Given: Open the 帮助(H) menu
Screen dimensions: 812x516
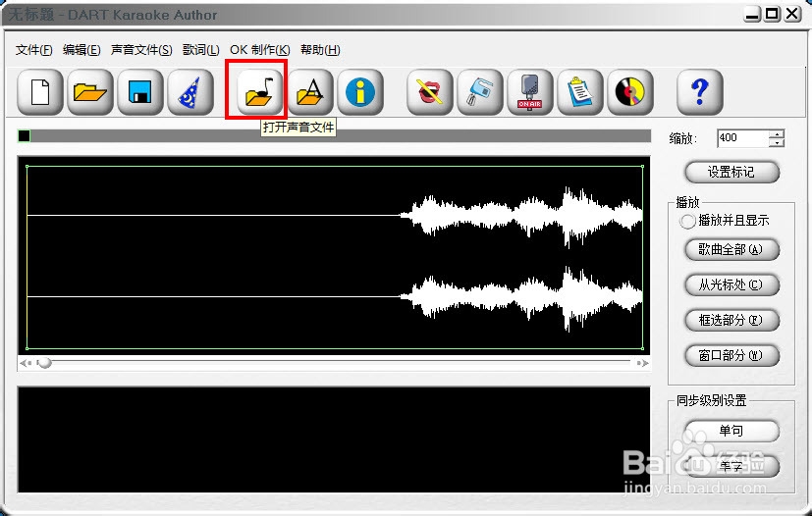Looking at the screenshot, I should point(320,50).
